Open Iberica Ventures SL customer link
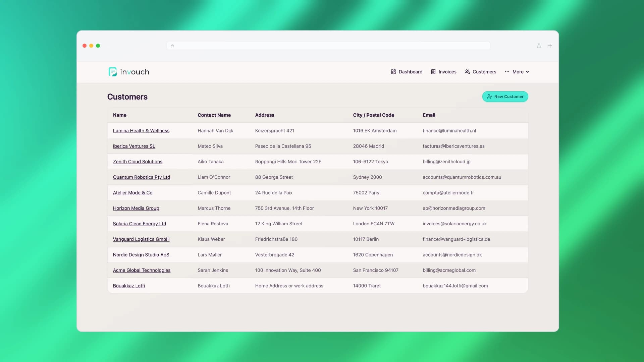Viewport: 644px width, 362px height. click(134, 146)
